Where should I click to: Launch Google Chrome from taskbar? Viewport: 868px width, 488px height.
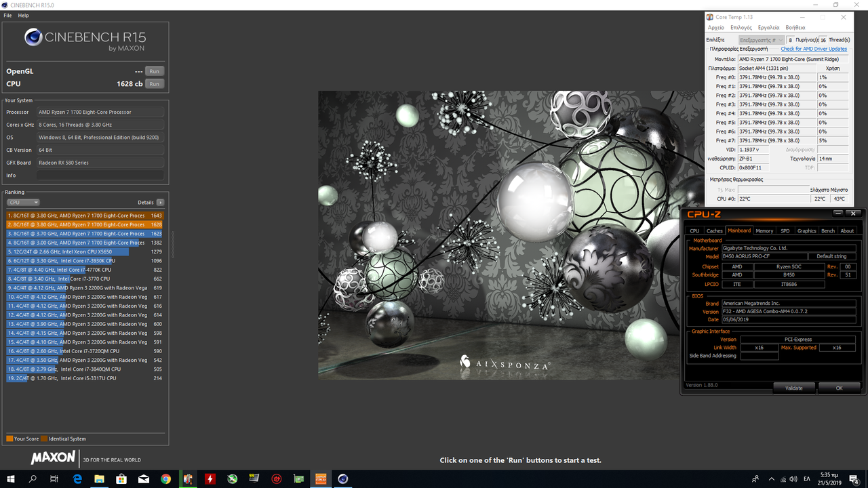point(166,479)
